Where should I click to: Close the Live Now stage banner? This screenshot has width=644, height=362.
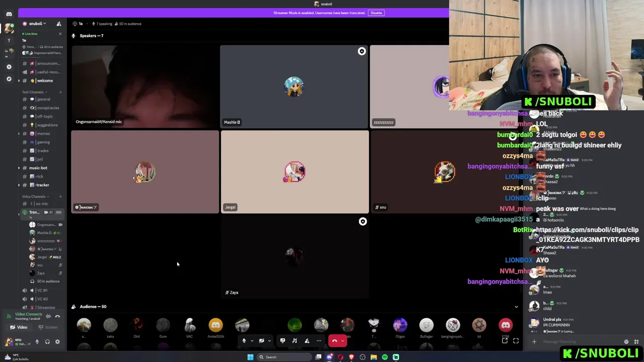tap(60, 34)
